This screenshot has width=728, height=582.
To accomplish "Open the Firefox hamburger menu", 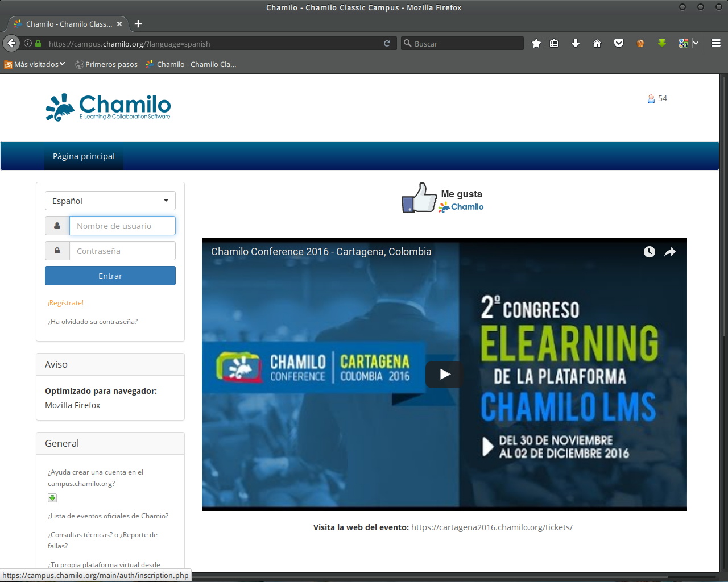I will tap(715, 43).
